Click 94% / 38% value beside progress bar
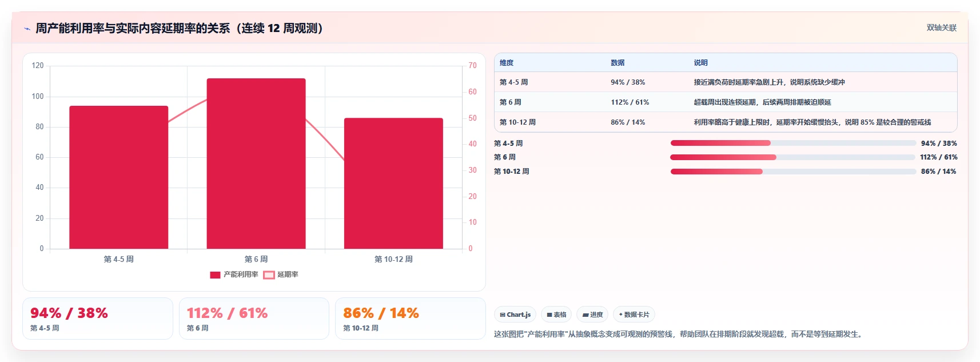This screenshot has height=362, width=980. [939, 144]
